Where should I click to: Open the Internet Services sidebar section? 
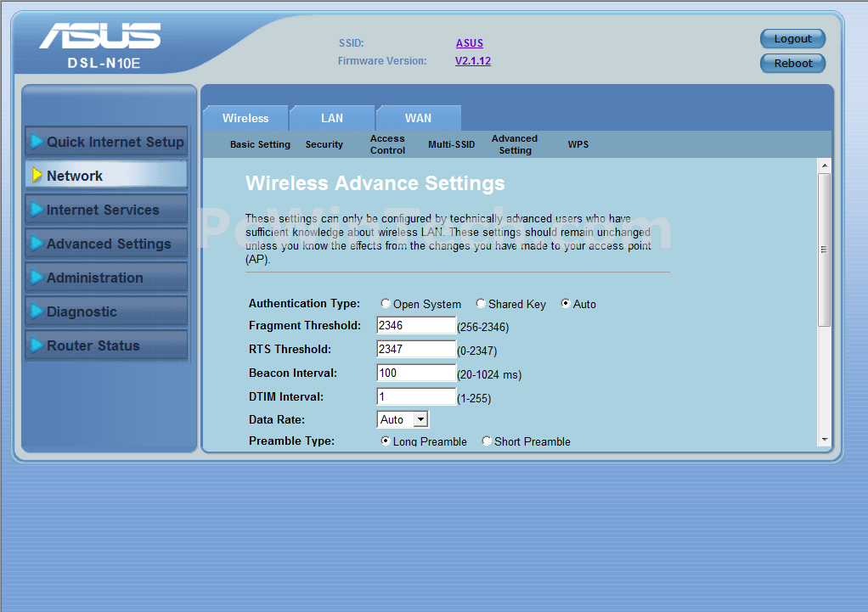pyautogui.click(x=106, y=210)
